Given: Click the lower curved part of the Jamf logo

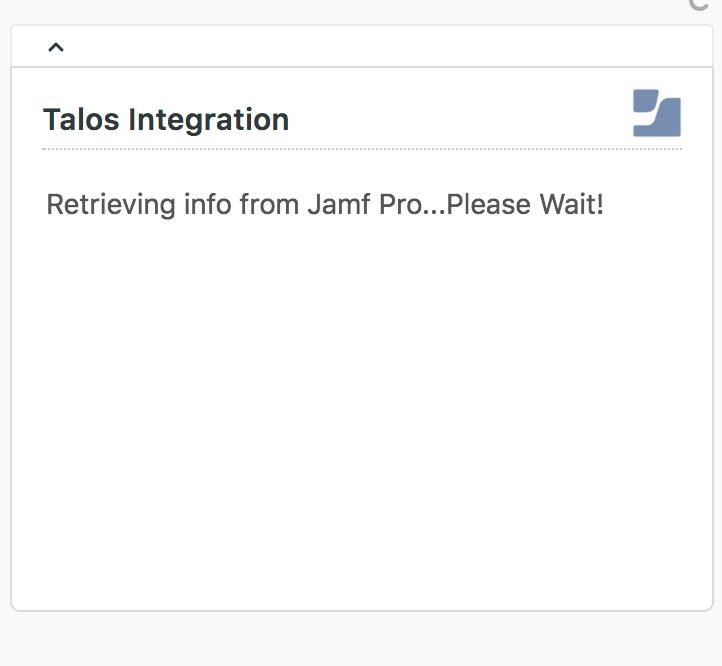Looking at the screenshot, I should [663, 121].
